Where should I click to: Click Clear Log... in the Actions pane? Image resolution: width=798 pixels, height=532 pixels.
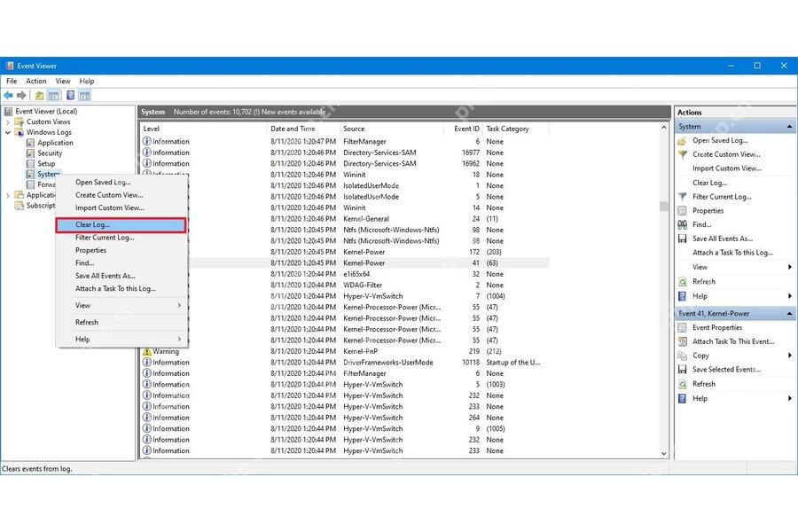coord(709,183)
